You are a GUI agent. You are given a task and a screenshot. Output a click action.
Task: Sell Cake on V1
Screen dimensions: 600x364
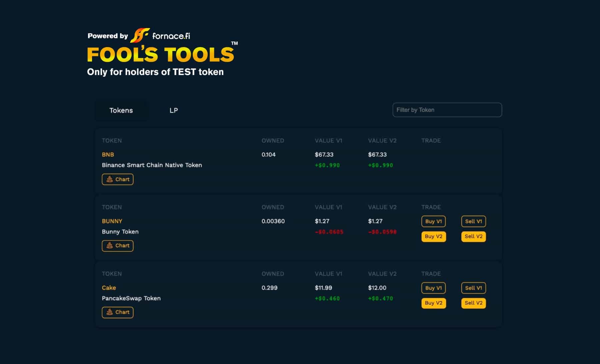click(x=473, y=288)
